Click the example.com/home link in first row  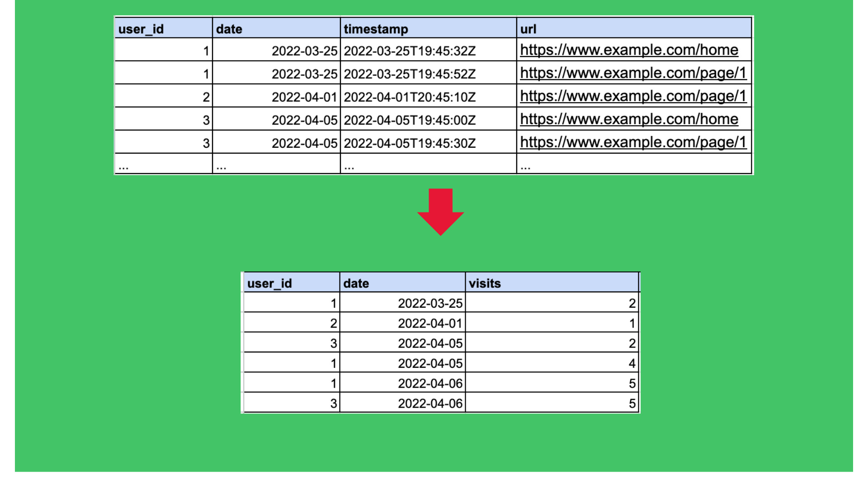[x=628, y=50]
